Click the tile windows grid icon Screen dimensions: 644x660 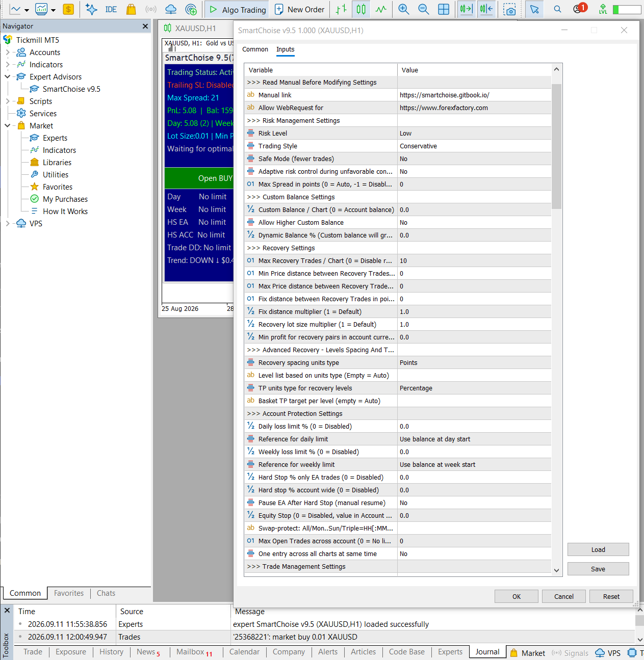444,9
